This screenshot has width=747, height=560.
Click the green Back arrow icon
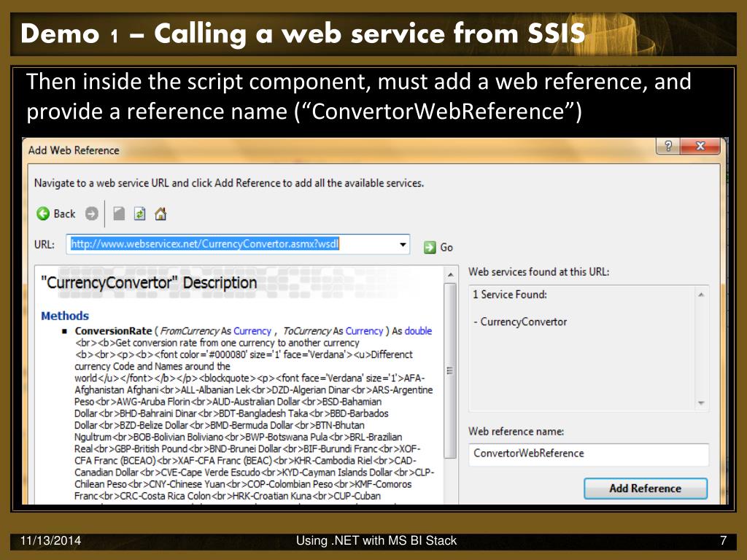43,214
